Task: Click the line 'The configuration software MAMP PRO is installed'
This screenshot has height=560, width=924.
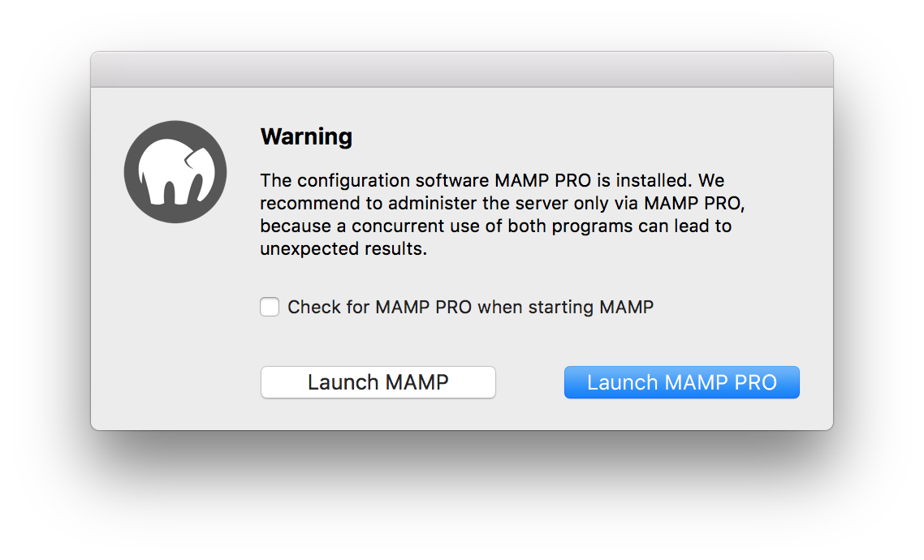Action: point(476,180)
